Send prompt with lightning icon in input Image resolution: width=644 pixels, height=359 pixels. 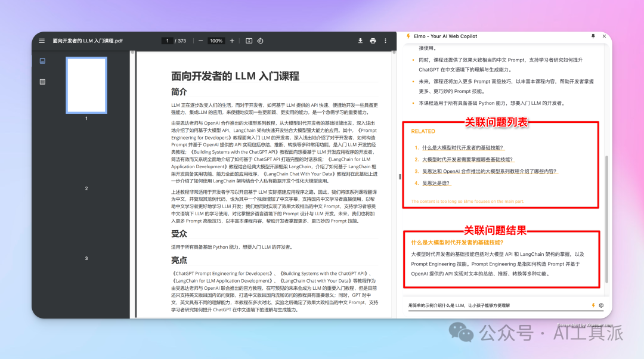(x=593, y=305)
